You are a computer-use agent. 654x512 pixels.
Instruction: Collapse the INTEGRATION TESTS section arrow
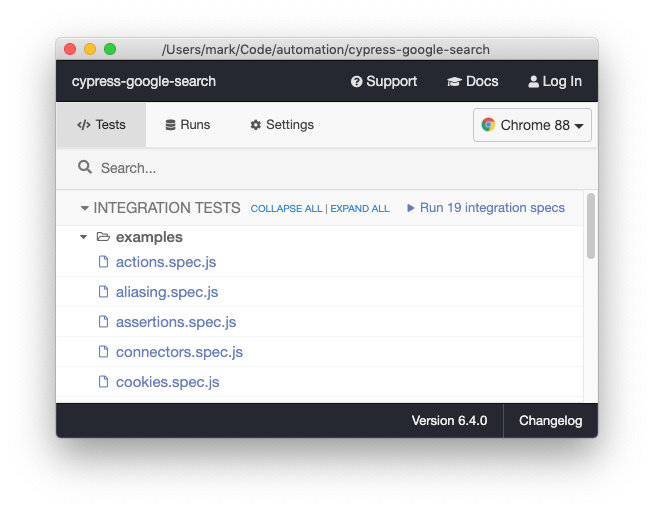(x=84, y=208)
